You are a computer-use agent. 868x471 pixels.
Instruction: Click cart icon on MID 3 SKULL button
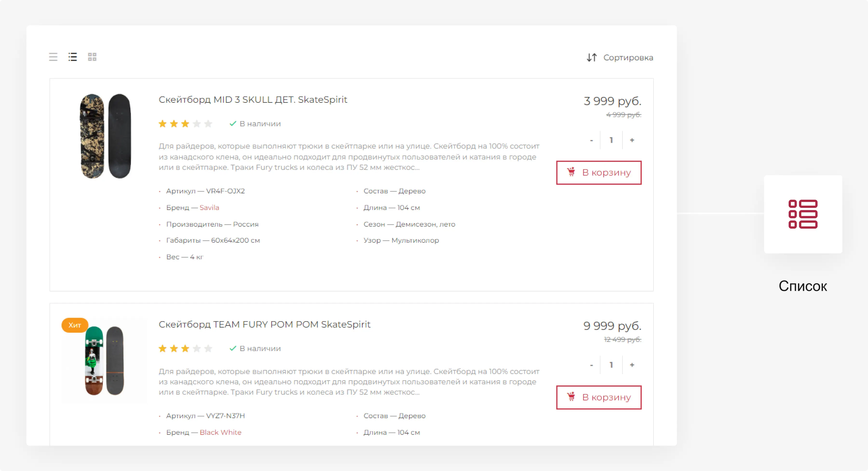[x=571, y=172]
